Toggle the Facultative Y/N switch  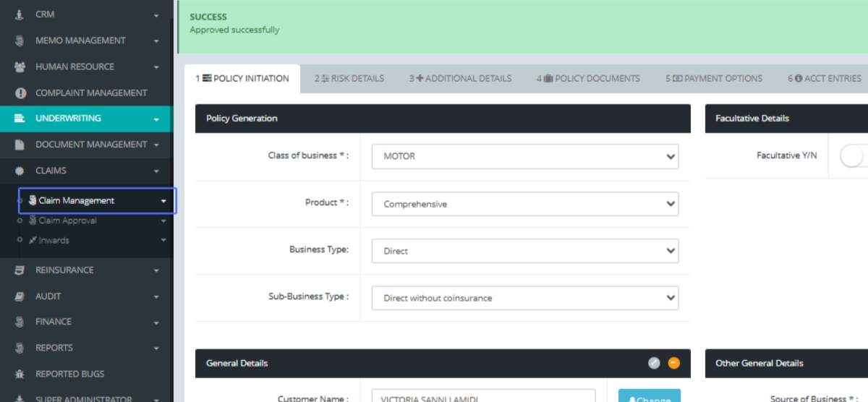pyautogui.click(x=854, y=155)
